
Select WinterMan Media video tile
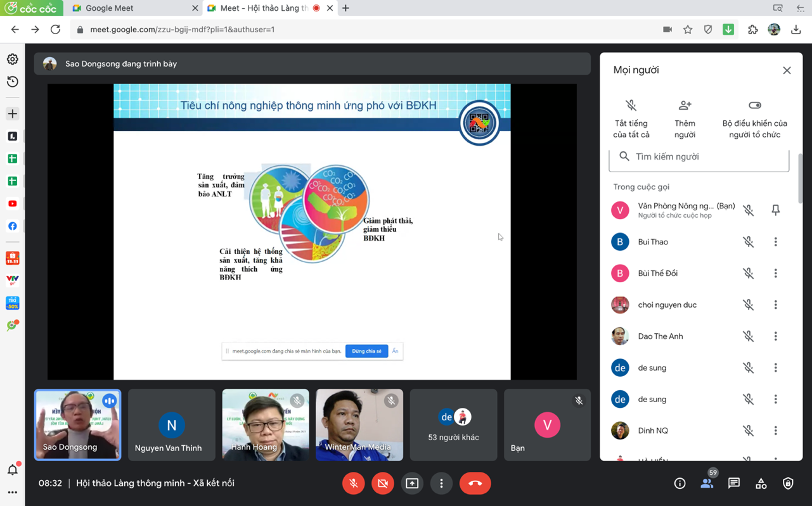[x=359, y=424]
